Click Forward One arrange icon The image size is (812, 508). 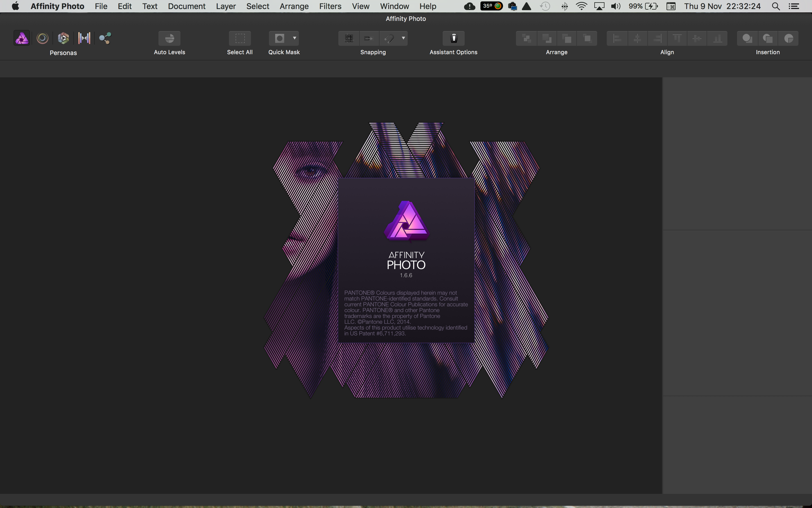point(567,38)
